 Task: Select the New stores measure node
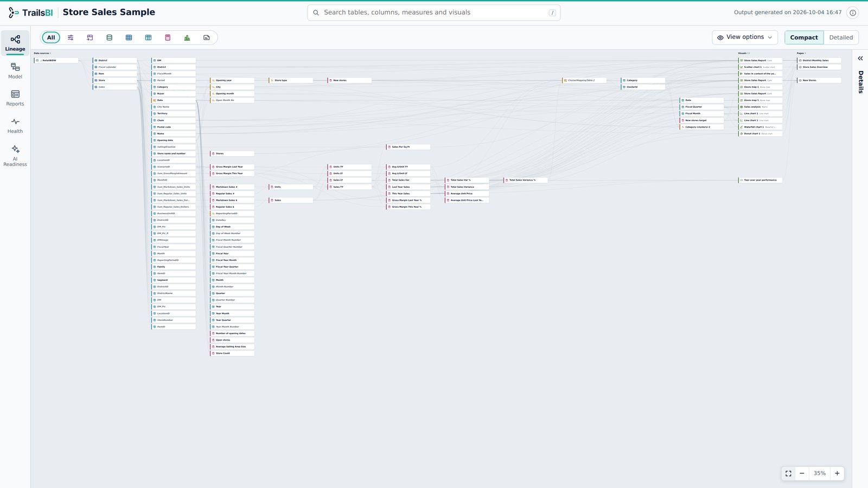[349, 80]
